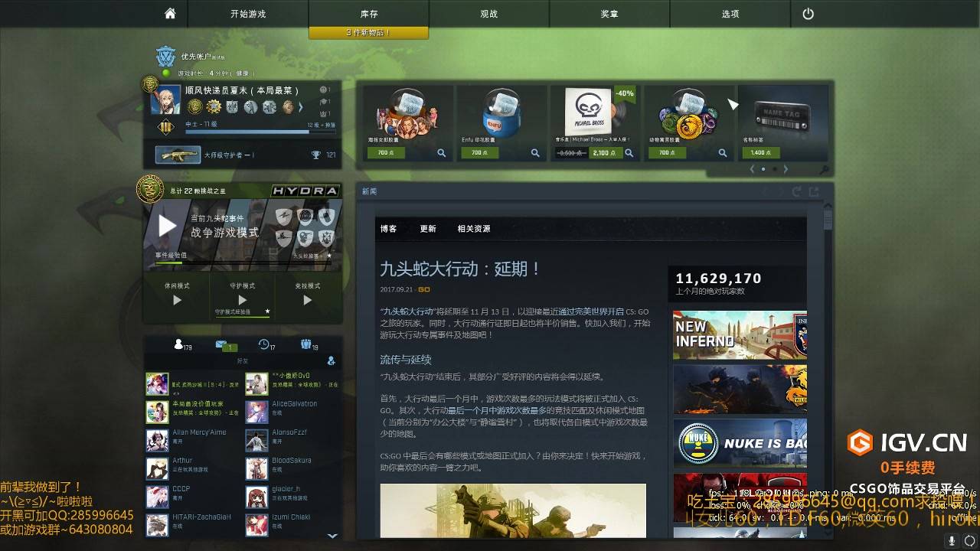This screenshot has height=551, width=980.
Task: Select second store page dot
Action: tap(775, 169)
